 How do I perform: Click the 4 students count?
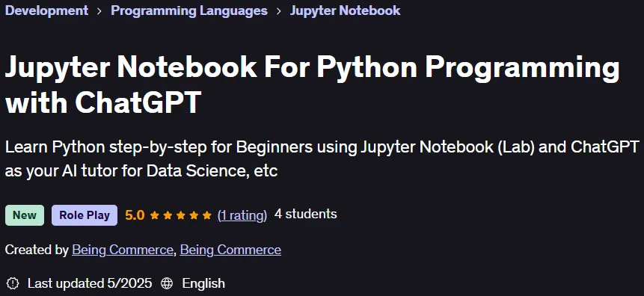[x=306, y=214]
